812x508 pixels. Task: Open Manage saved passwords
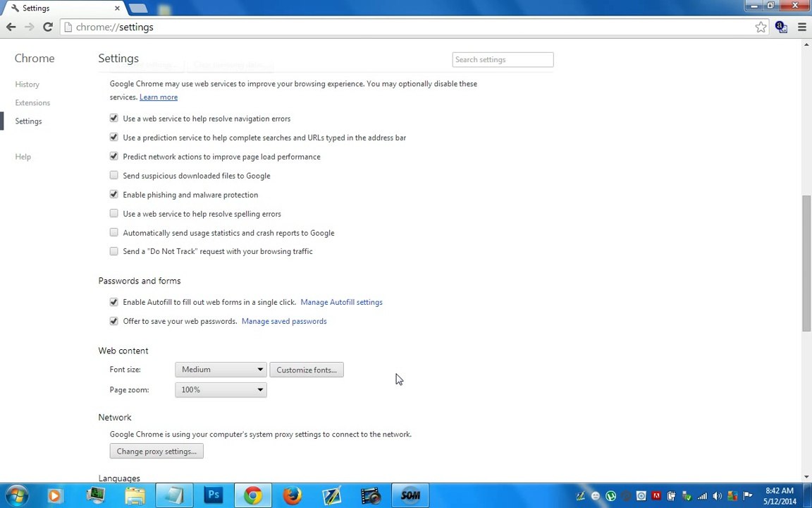click(x=284, y=322)
